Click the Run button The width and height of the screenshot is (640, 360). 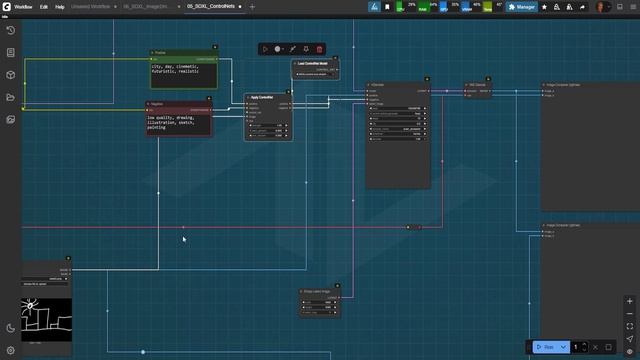tap(545, 347)
